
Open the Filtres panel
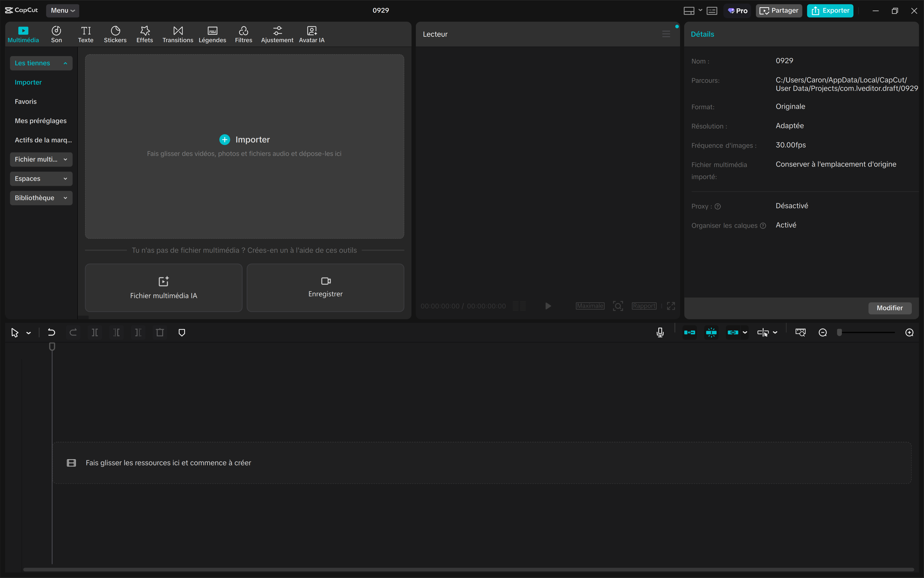tap(243, 34)
